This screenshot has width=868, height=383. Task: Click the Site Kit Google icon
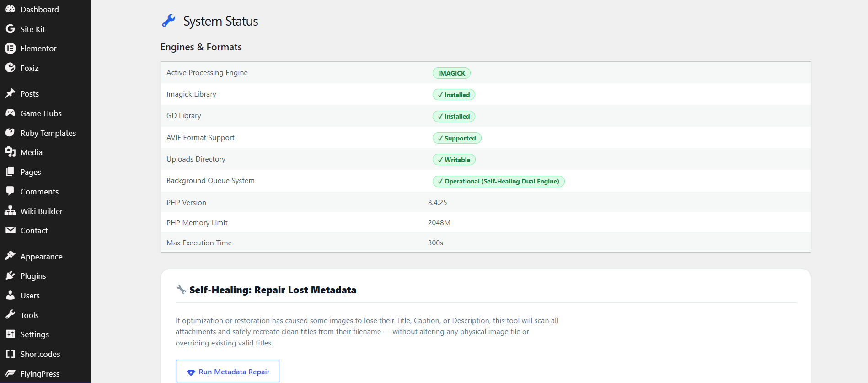[x=10, y=29]
